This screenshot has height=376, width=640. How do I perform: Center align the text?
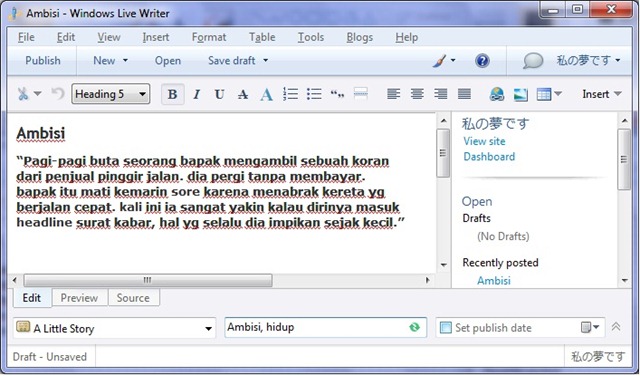[x=417, y=94]
